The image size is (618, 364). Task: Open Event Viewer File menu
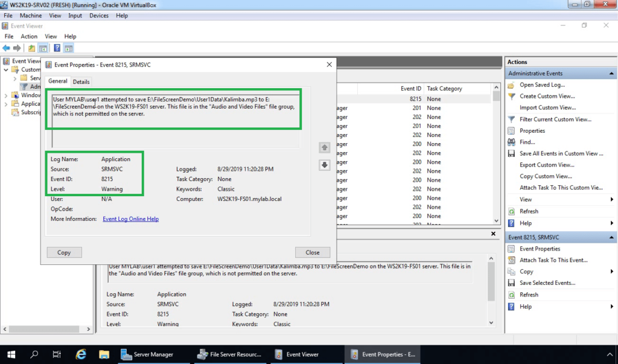(8, 36)
